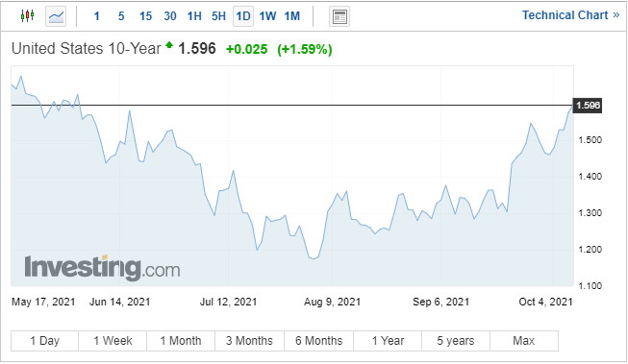Select the 1 minute interval

click(x=96, y=16)
